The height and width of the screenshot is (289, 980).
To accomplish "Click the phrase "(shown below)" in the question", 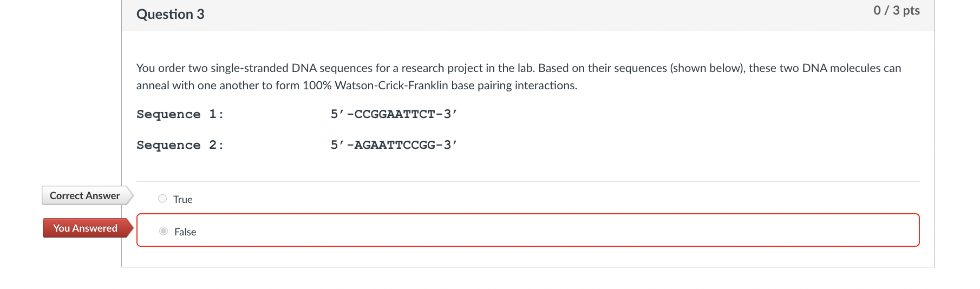I will 707,68.
